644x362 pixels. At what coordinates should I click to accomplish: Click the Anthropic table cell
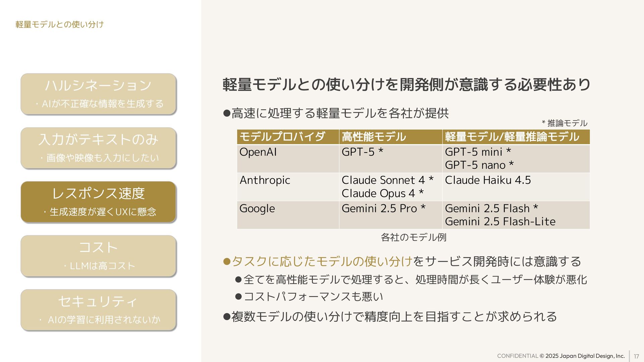pos(265,180)
